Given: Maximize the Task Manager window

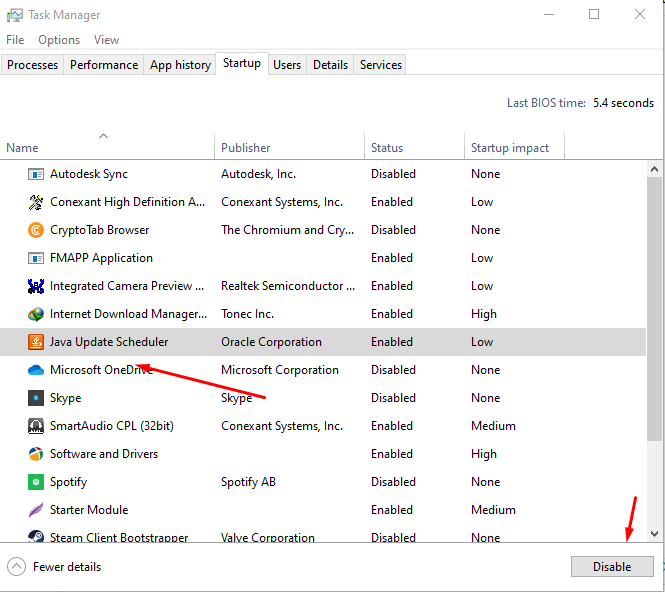Looking at the screenshot, I should (x=594, y=14).
